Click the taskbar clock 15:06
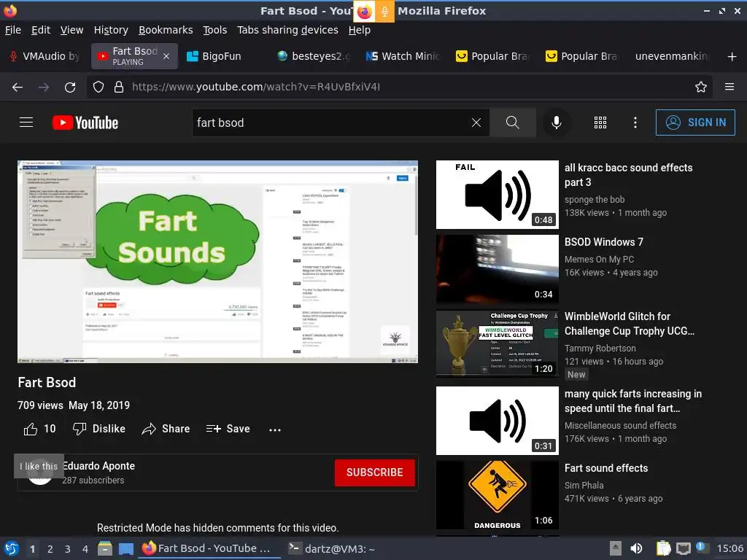Viewport: 747px width, 560px height. click(729, 548)
